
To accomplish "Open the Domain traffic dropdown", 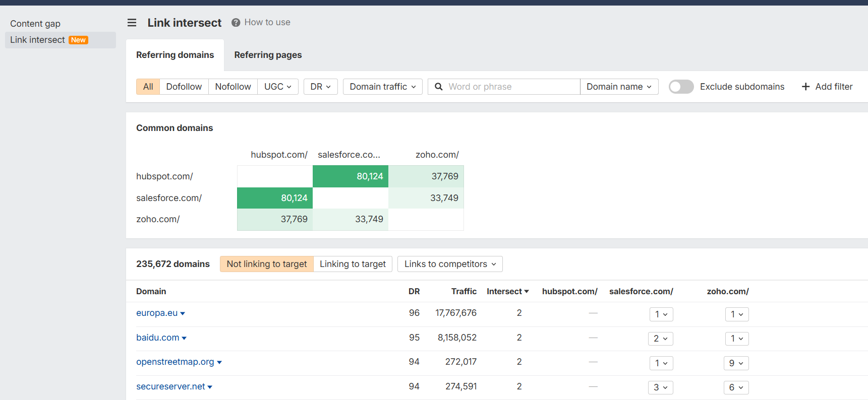I will coord(382,87).
